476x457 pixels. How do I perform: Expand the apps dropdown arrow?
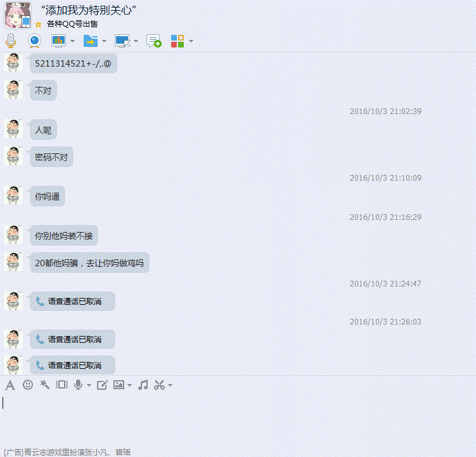191,41
